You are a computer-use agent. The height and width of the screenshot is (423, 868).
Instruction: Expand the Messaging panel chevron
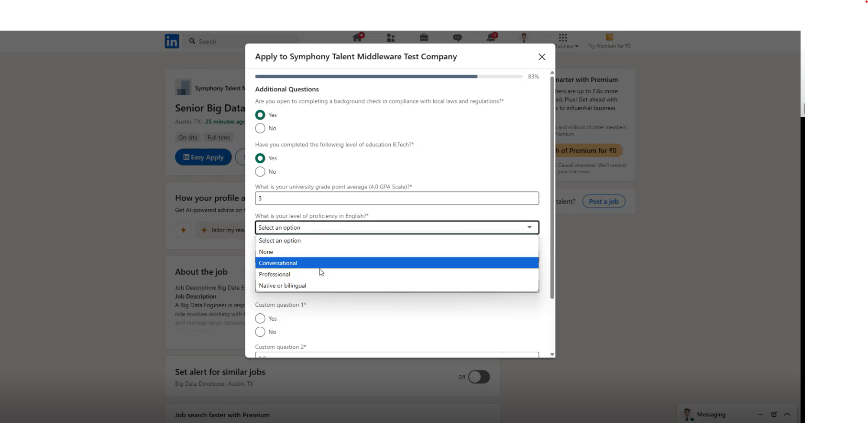pyautogui.click(x=787, y=414)
